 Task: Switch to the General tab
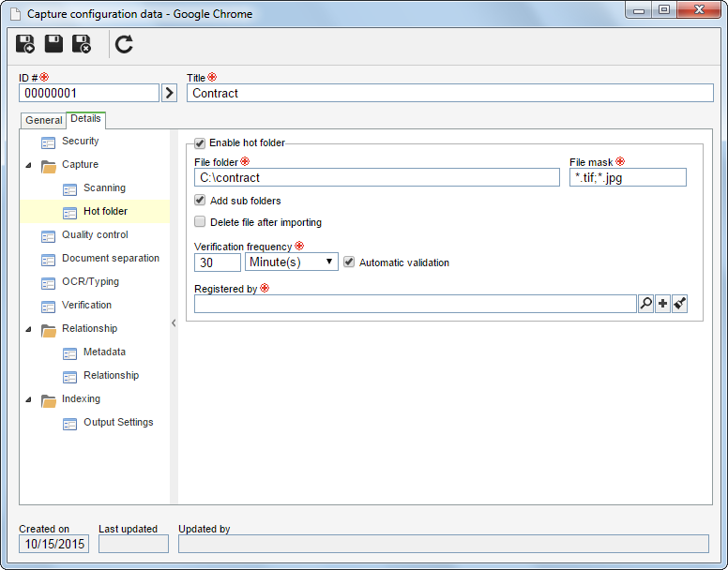(x=44, y=120)
